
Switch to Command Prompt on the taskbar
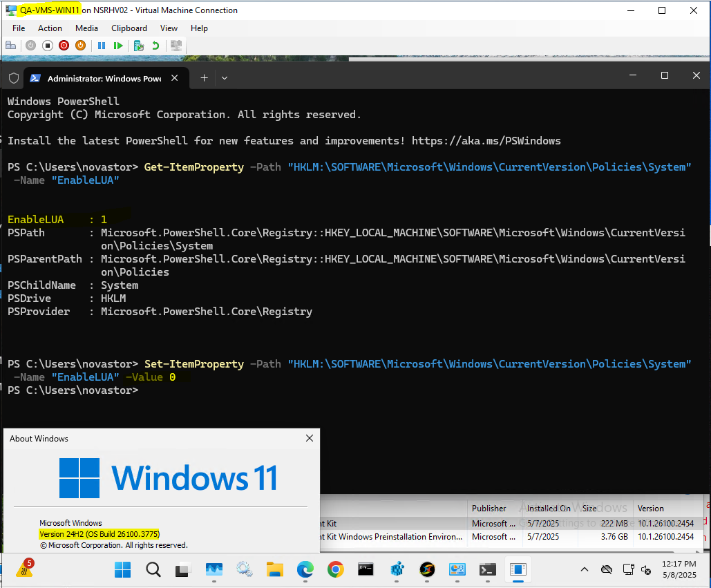click(366, 569)
